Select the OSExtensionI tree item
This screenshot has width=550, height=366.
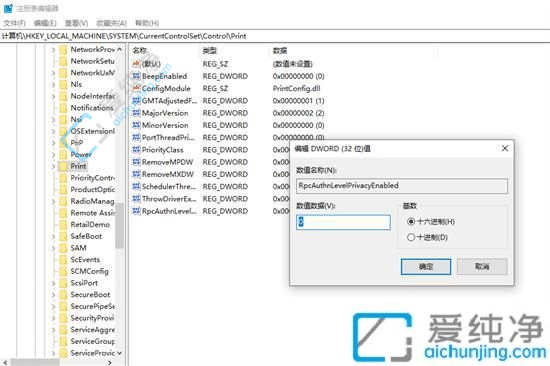93,131
